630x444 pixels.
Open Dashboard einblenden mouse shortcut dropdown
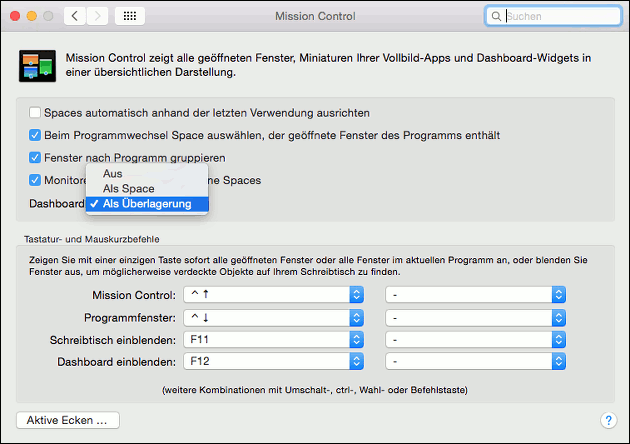pyautogui.click(x=476, y=361)
